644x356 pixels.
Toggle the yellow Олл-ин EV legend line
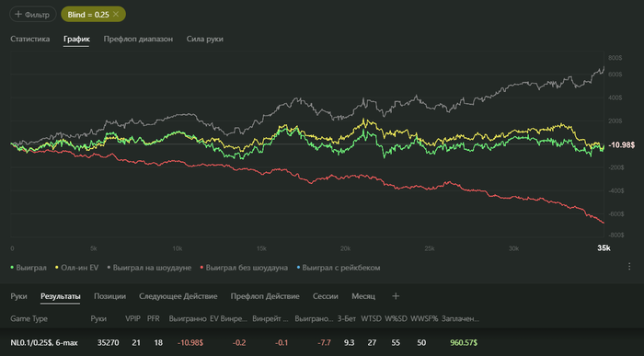76,268
